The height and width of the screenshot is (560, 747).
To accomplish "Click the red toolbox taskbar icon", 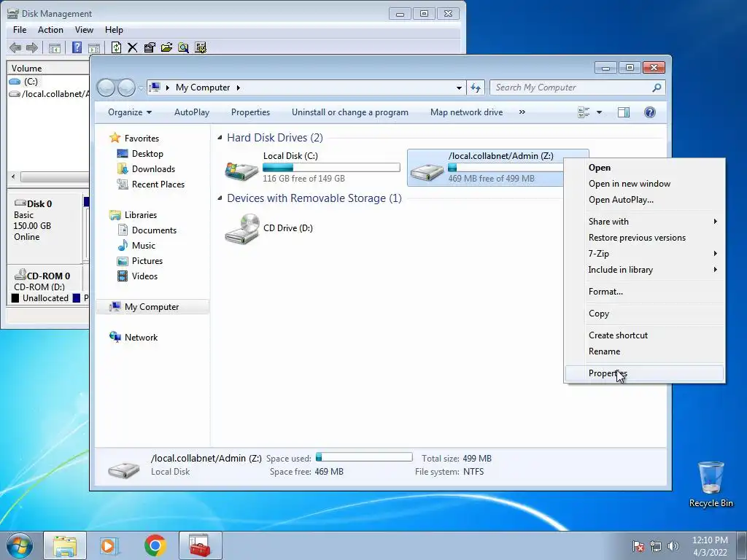I will coord(200,545).
